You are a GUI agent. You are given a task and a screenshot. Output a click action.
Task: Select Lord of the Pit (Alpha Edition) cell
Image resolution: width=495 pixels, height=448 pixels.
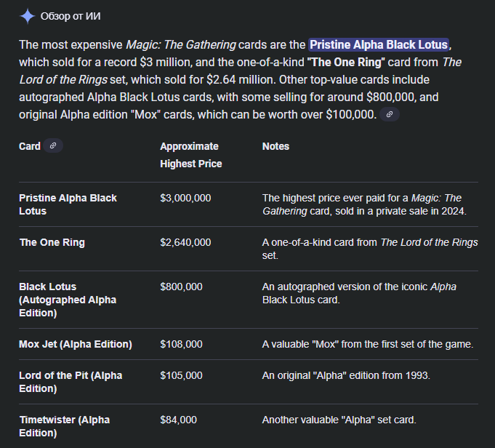click(x=71, y=382)
